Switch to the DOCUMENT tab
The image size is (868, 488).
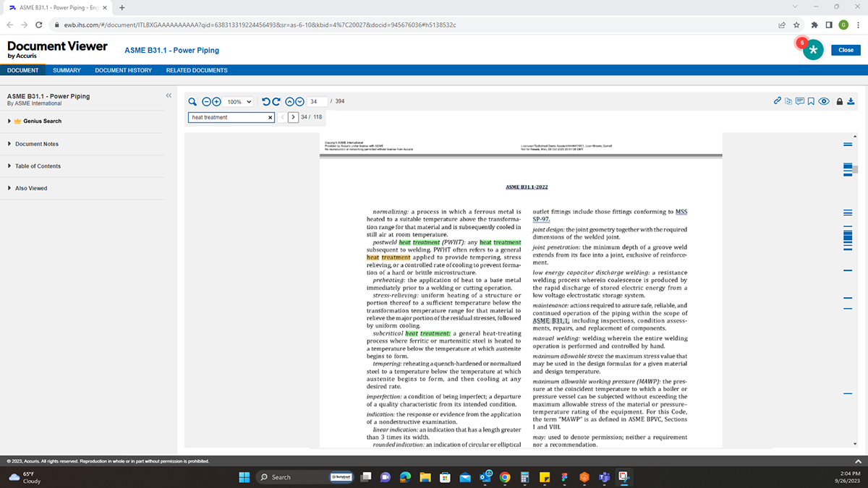23,70
